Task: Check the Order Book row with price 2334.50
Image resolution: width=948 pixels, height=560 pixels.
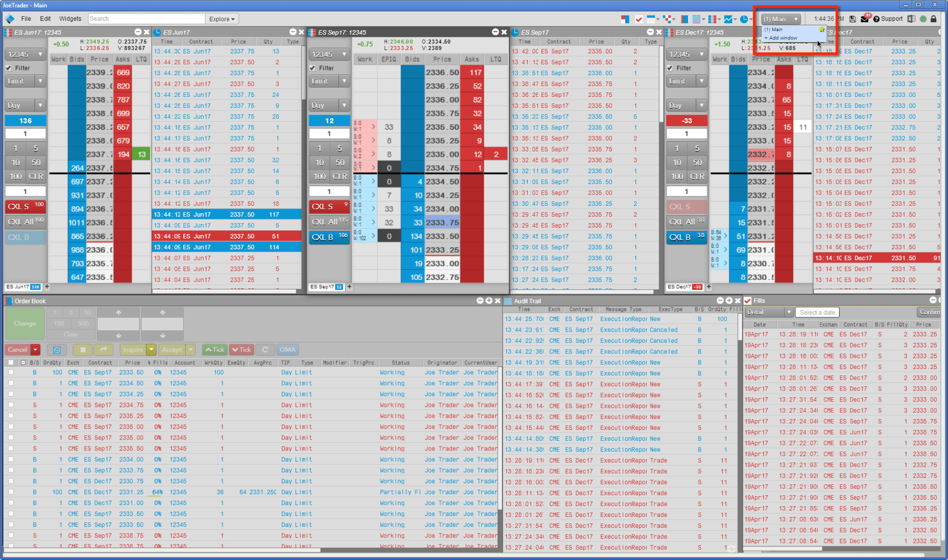Action: (11, 383)
